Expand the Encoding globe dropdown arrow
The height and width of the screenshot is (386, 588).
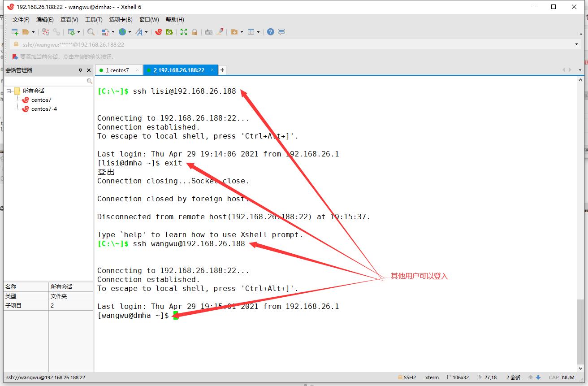130,32
